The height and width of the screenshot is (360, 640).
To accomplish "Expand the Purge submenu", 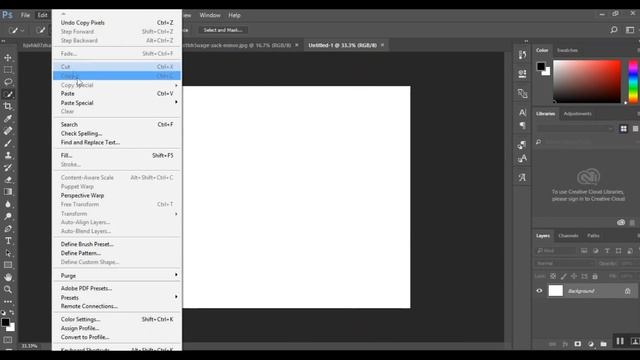I will point(117,276).
